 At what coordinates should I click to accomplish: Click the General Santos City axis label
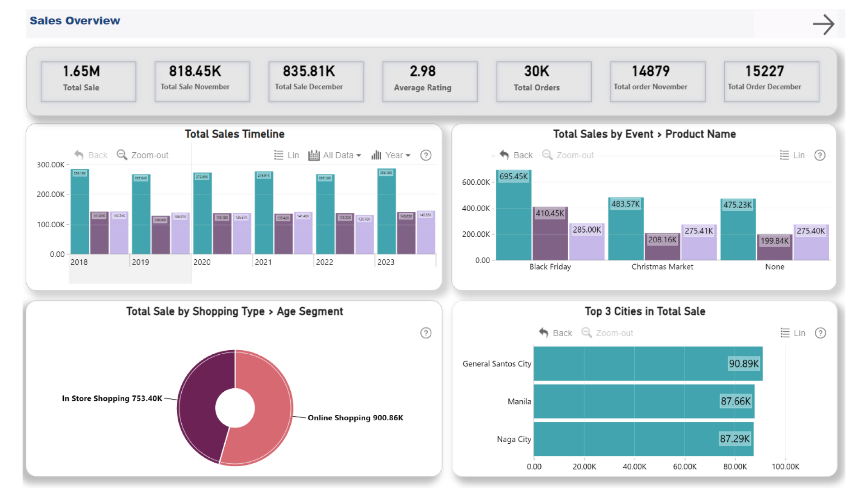[x=497, y=364]
